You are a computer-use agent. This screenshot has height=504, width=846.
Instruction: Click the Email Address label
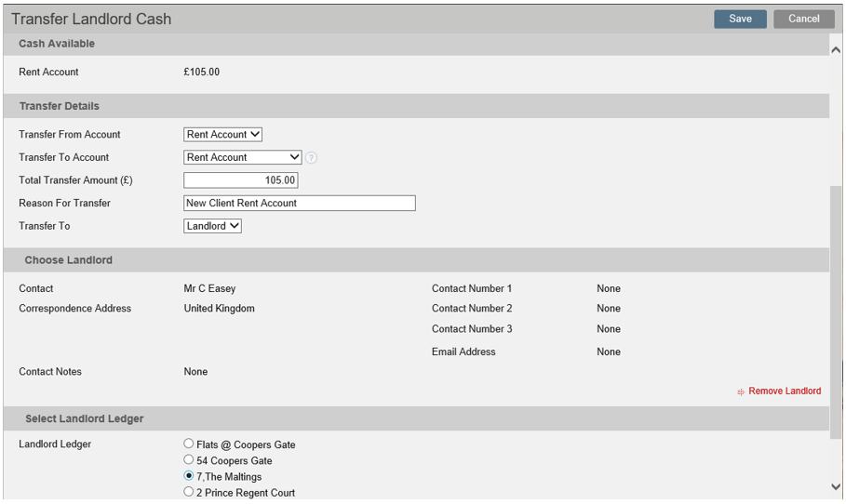[463, 352]
